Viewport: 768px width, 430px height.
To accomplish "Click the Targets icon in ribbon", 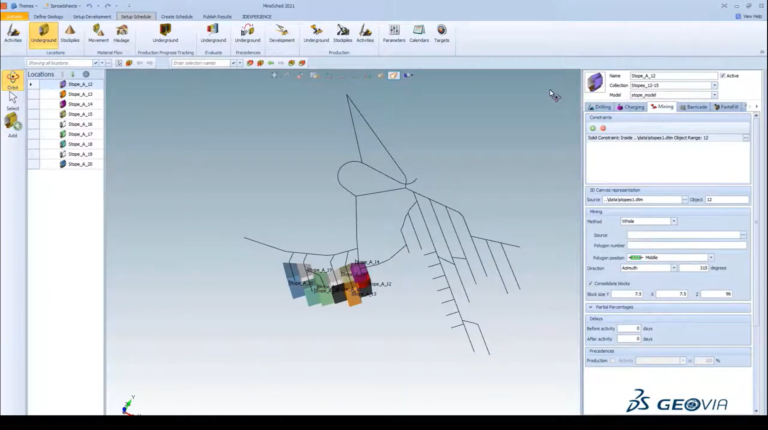I will pyautogui.click(x=441, y=34).
